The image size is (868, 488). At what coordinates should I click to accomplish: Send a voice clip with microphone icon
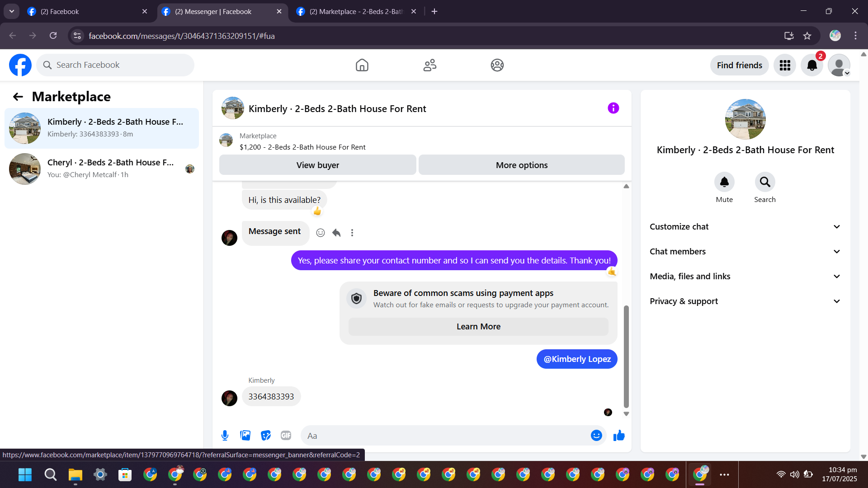pos(225,436)
